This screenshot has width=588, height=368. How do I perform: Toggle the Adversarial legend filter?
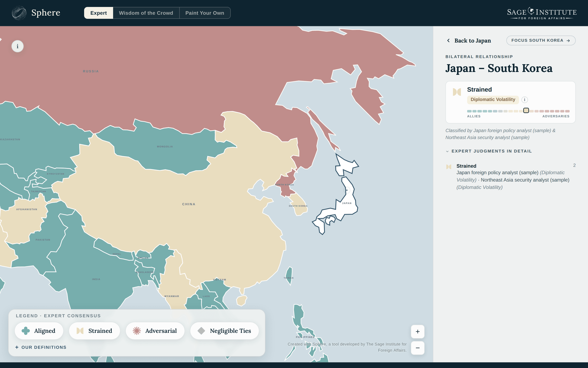pos(155,331)
